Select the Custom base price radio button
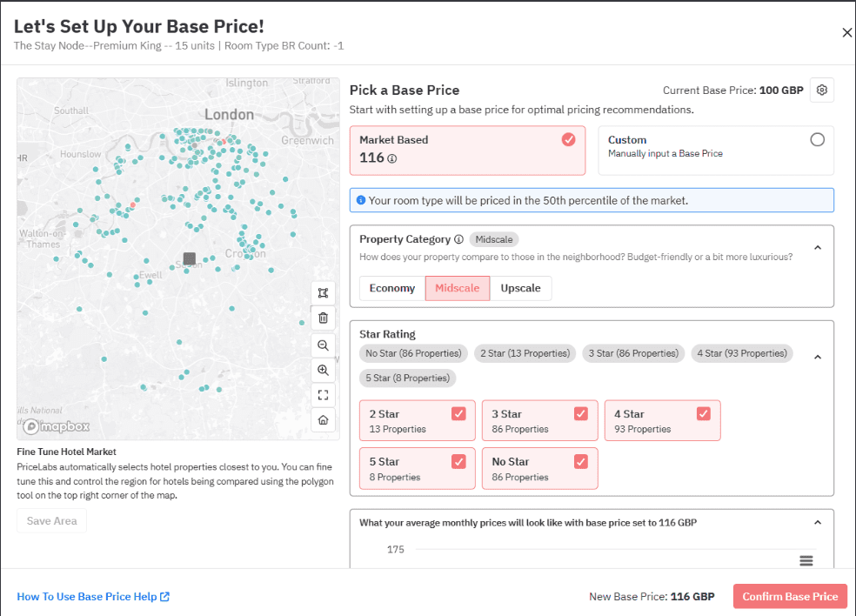This screenshot has height=616, width=856. tap(817, 139)
